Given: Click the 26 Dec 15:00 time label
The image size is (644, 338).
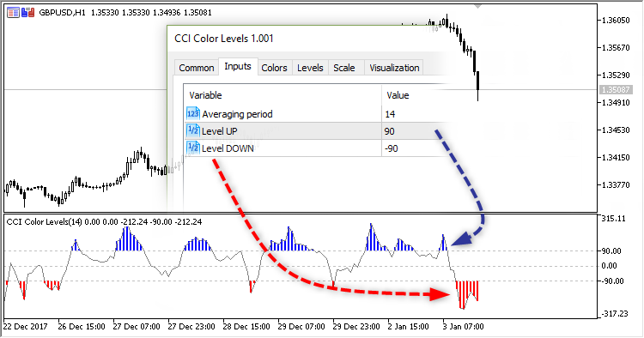Looking at the screenshot, I should 82,327.
